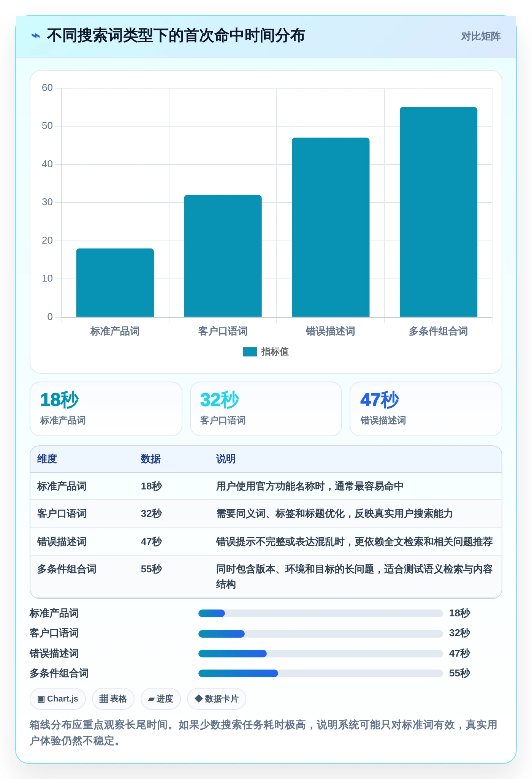Select the 标准产品词 cell in the table

[x=62, y=486]
